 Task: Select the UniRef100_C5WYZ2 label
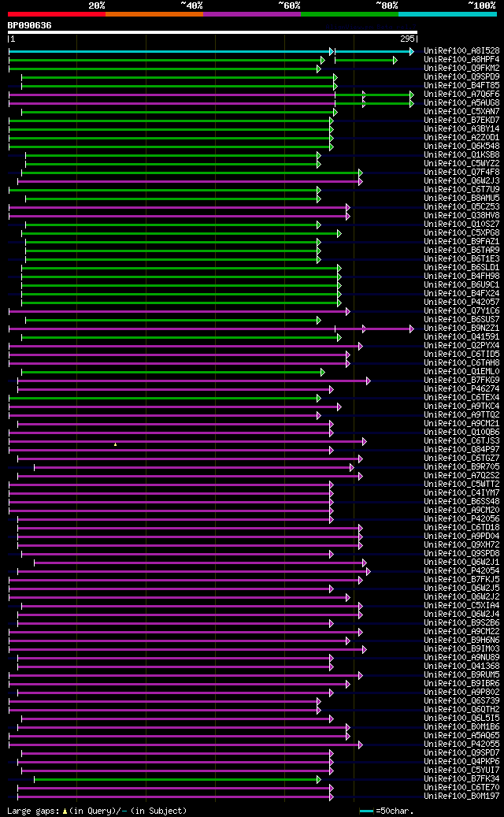point(461,164)
